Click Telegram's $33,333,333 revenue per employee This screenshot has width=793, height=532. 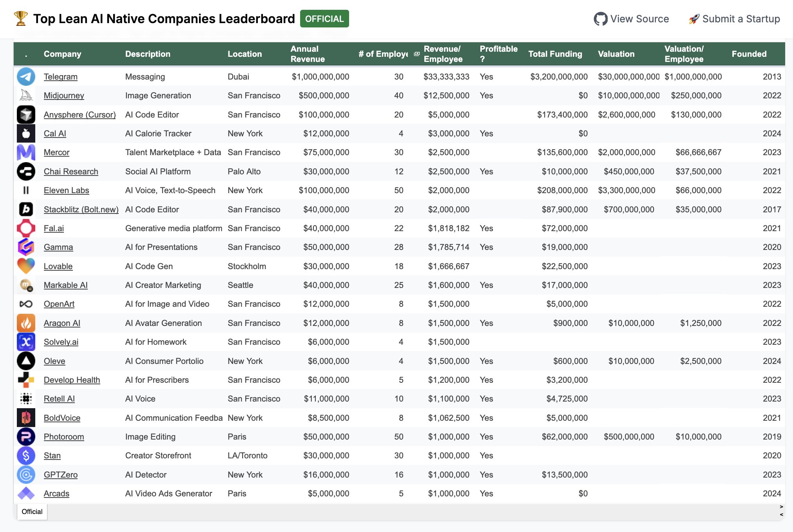pos(446,77)
